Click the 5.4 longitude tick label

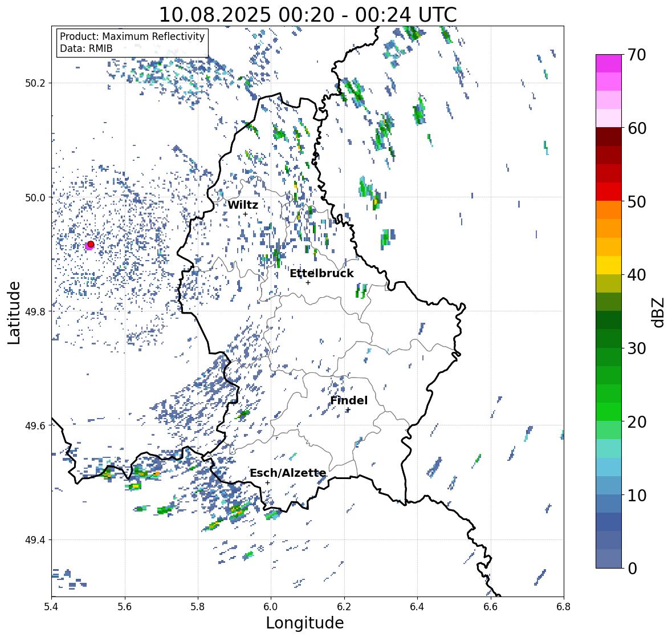coord(51,606)
